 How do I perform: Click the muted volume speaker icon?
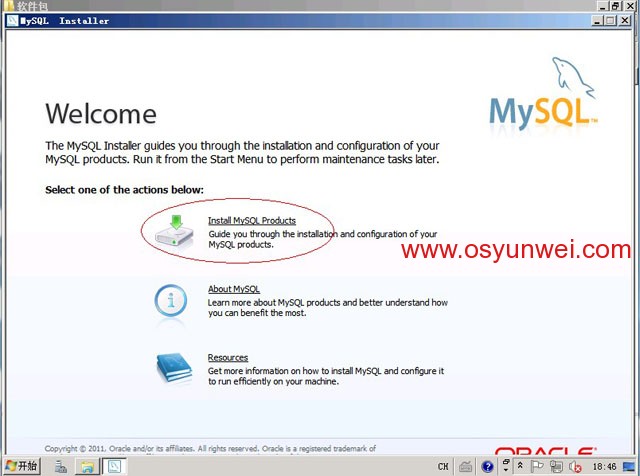click(x=575, y=466)
